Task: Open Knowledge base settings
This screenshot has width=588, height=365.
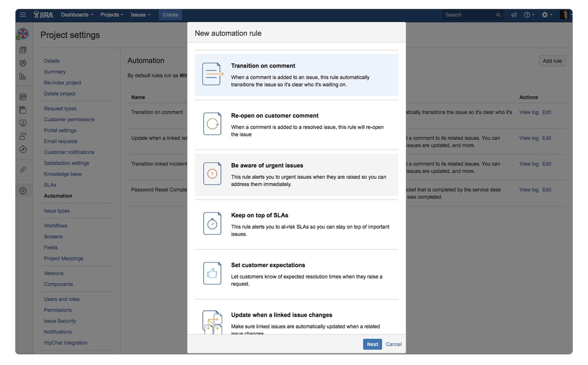Action: [x=63, y=174]
